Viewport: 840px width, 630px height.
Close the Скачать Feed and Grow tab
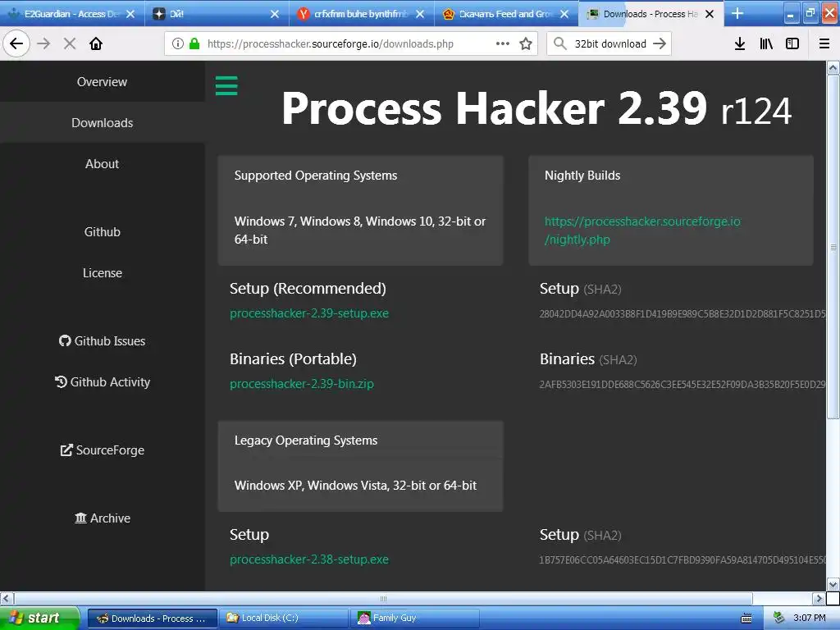tap(564, 14)
